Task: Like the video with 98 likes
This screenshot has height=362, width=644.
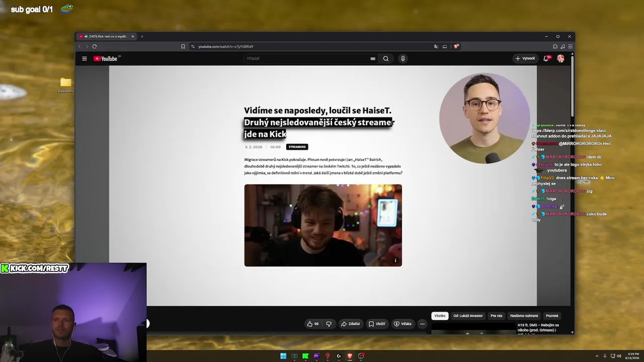Action: click(x=313, y=324)
